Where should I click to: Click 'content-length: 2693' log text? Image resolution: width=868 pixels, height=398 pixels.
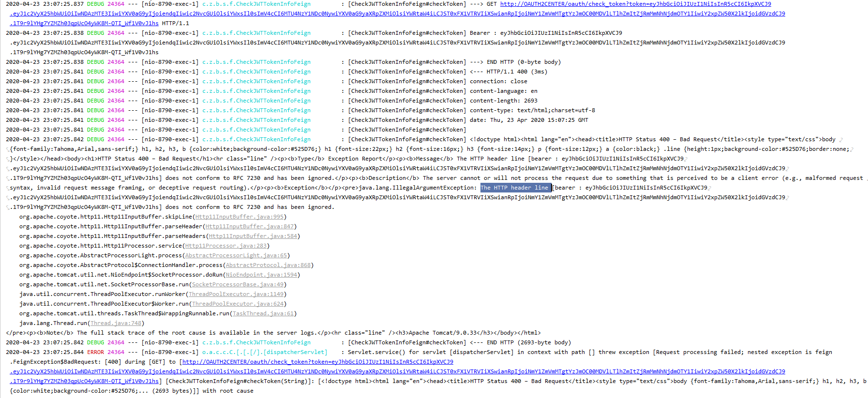[x=504, y=101]
